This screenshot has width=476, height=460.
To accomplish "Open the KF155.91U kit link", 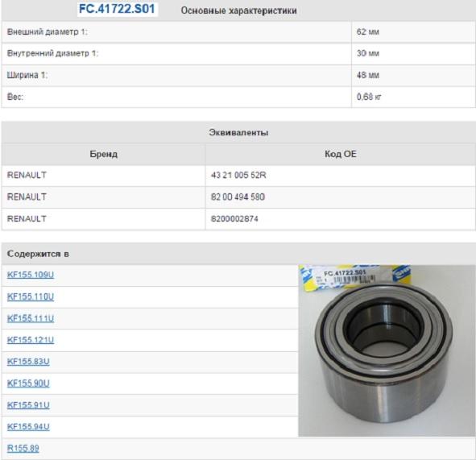I will click(28, 405).
